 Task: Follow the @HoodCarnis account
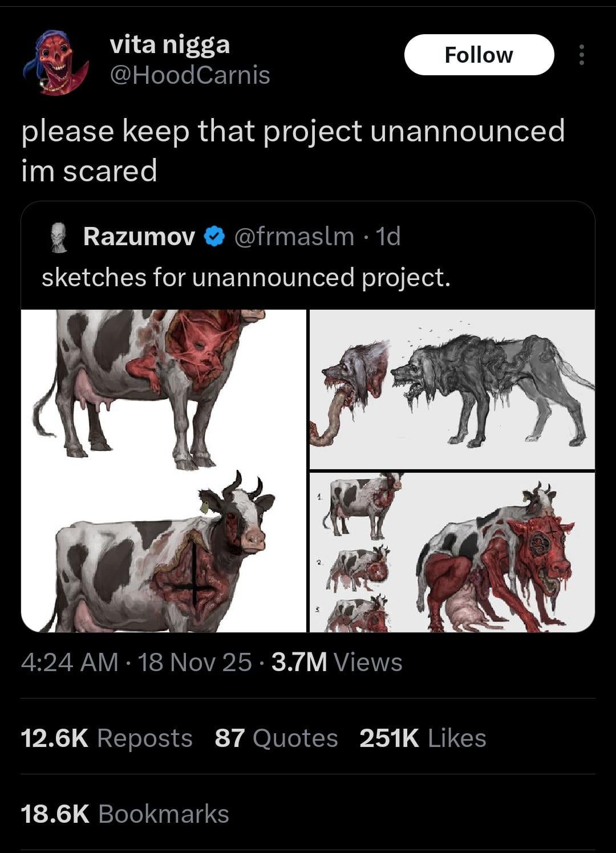tap(479, 55)
